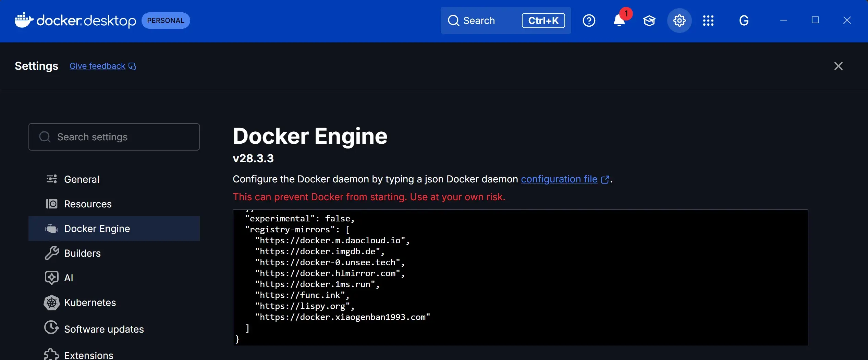This screenshot has width=868, height=360.
Task: Click the Ctrl+K shortcut button
Action: pyautogui.click(x=543, y=21)
